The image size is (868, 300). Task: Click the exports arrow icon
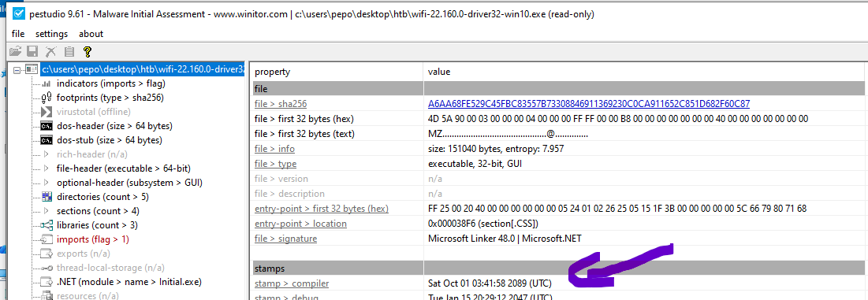coord(47,254)
